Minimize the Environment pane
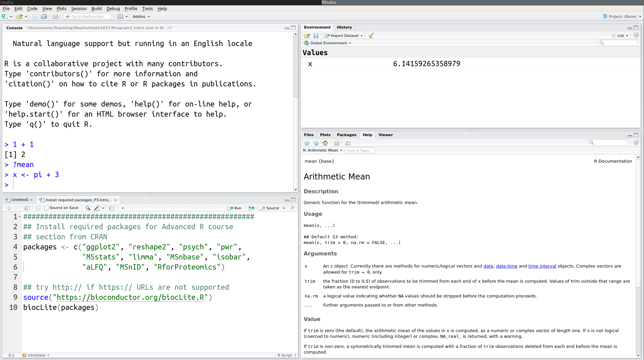This screenshot has height=360, width=644. (630, 28)
